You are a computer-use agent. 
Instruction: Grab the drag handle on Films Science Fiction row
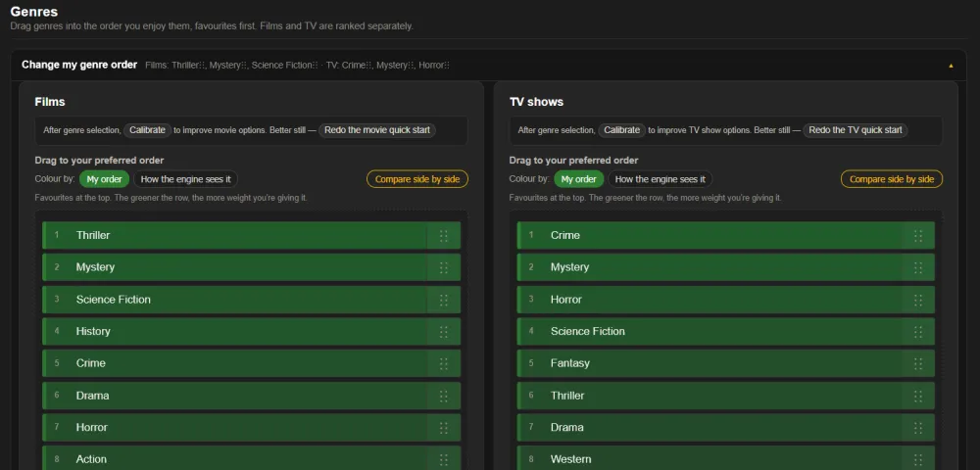(444, 300)
